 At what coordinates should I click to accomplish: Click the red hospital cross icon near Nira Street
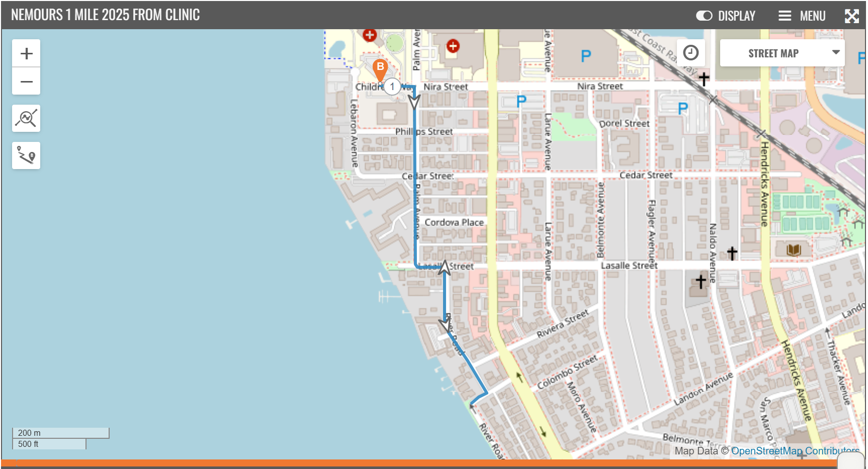[x=453, y=46]
